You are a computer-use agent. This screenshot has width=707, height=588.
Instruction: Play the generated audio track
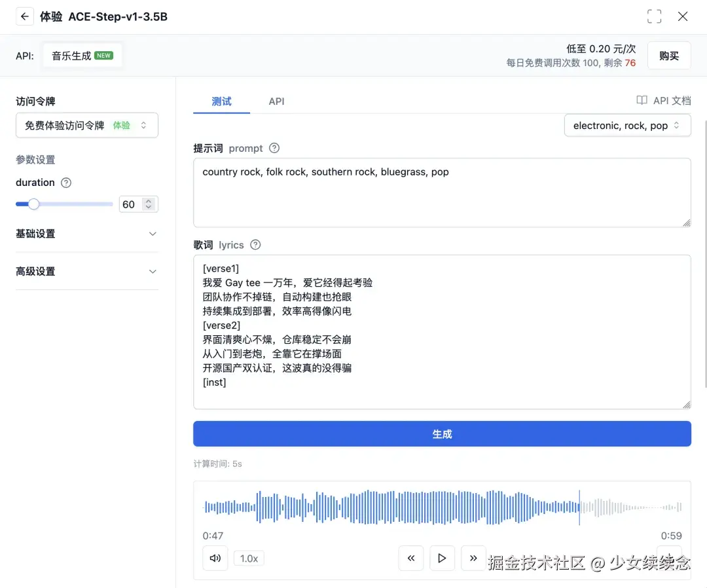(x=442, y=559)
